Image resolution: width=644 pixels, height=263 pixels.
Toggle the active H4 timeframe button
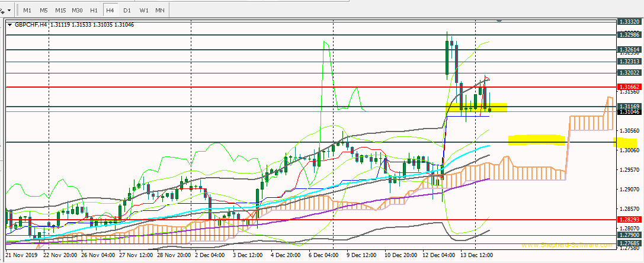[110, 11]
